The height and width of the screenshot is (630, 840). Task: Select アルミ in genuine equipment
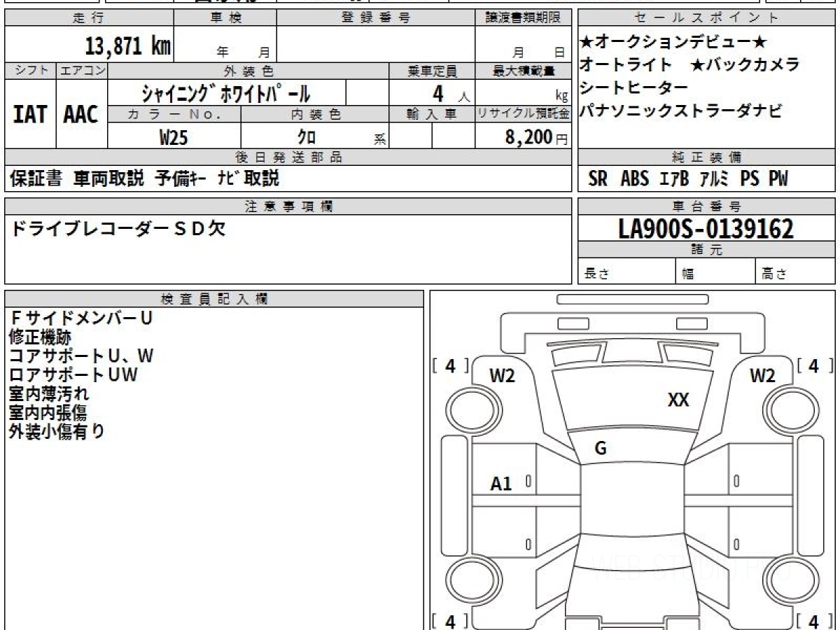[x=714, y=179]
